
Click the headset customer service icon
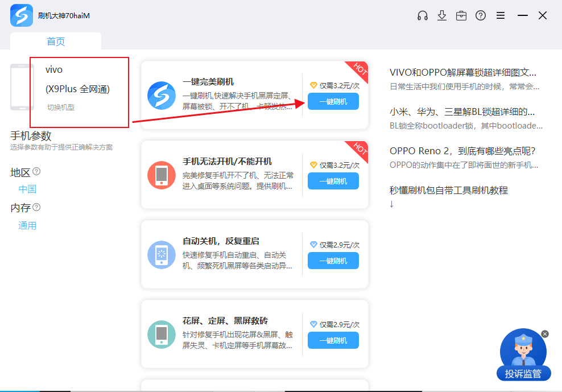point(422,16)
